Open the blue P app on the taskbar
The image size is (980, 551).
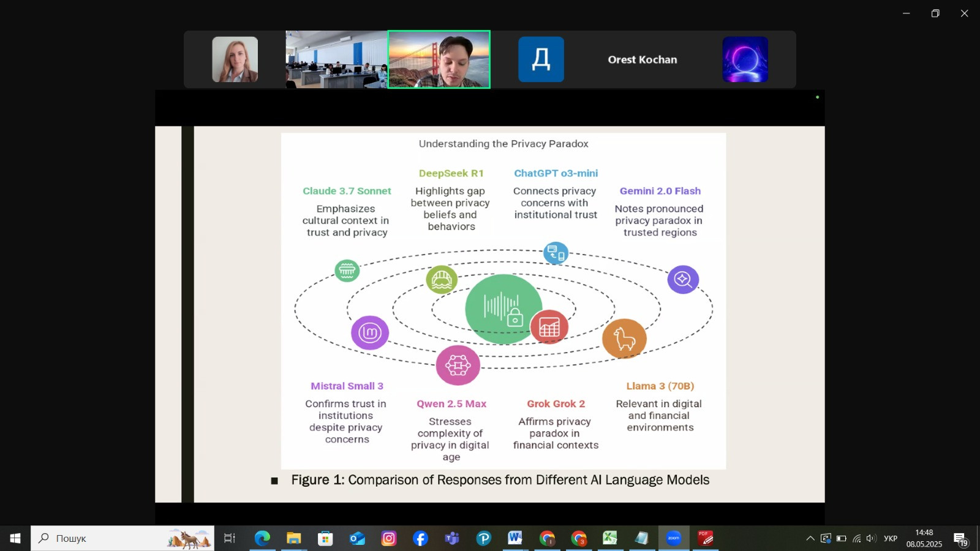484,538
